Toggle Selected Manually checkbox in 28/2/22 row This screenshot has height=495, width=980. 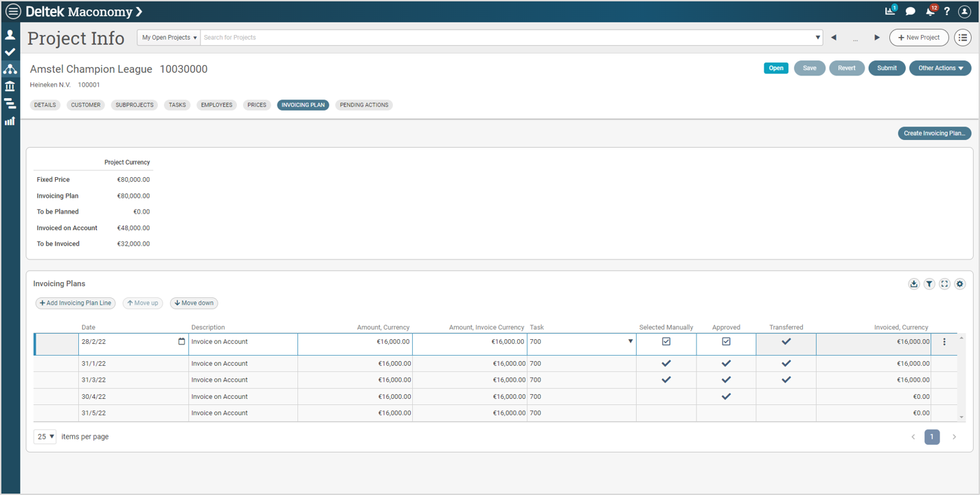(666, 341)
